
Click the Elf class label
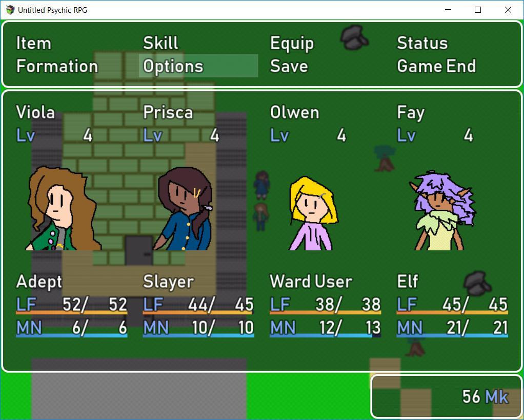[x=408, y=282]
